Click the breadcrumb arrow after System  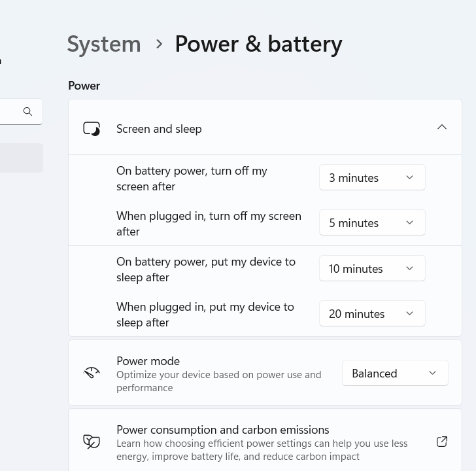tap(159, 44)
